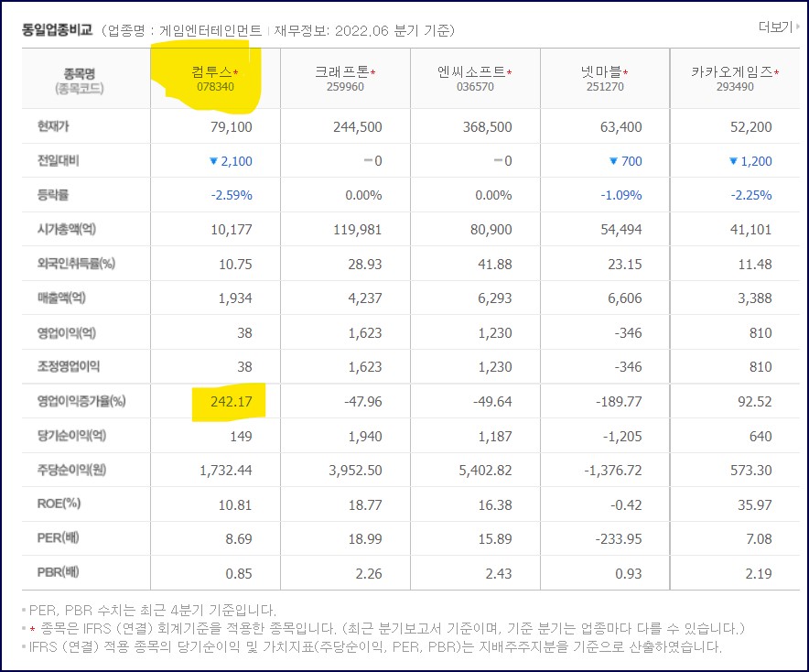Open the 컴투스 078340 stock link

[215, 79]
